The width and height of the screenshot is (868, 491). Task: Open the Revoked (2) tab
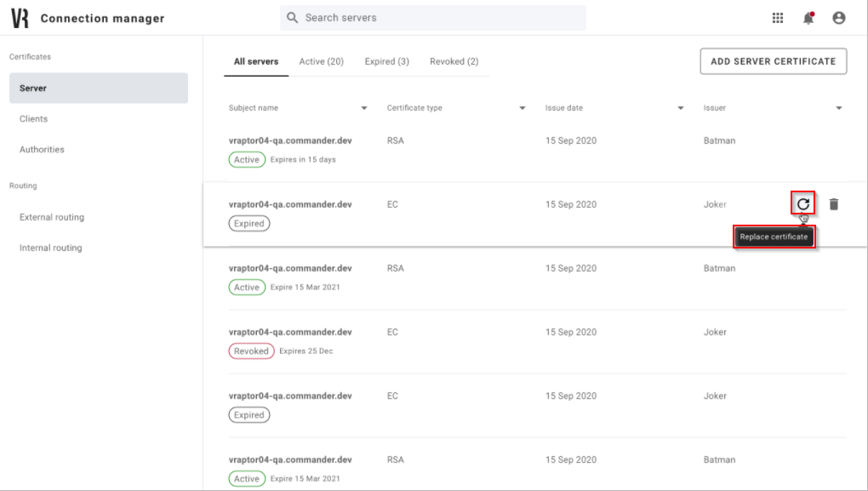tap(454, 60)
